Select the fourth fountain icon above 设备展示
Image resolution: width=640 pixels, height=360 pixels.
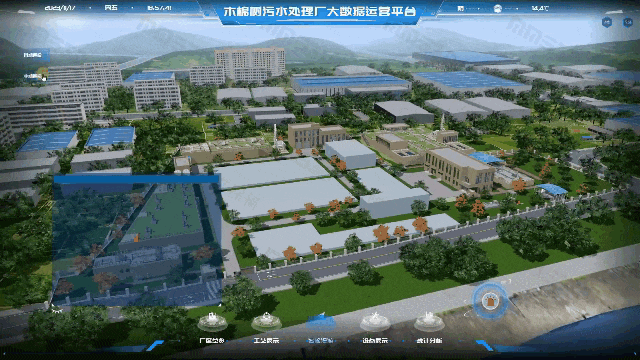pos(375,322)
